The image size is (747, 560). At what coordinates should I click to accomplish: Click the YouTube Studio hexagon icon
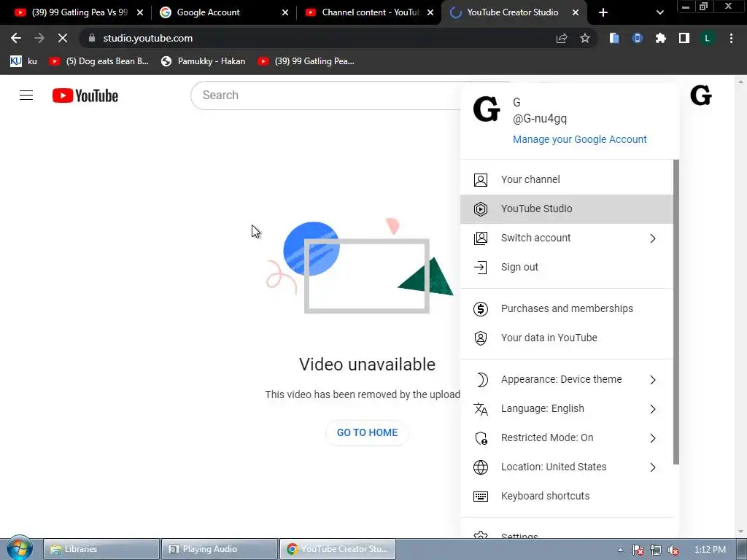tap(481, 209)
